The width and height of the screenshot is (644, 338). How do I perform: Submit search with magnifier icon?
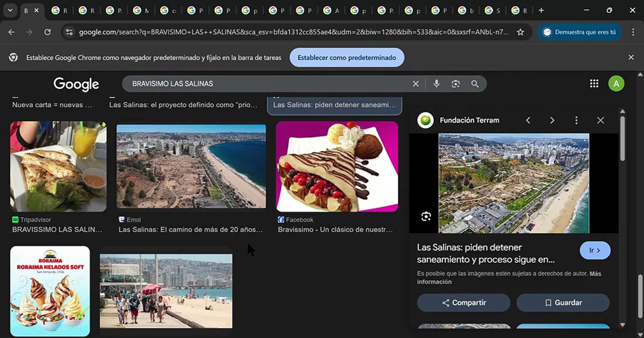475,84
